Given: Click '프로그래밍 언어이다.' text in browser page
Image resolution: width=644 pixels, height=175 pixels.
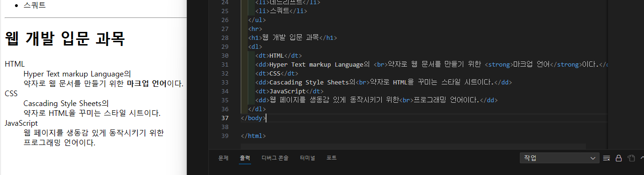Looking at the screenshot, I should [59, 143].
